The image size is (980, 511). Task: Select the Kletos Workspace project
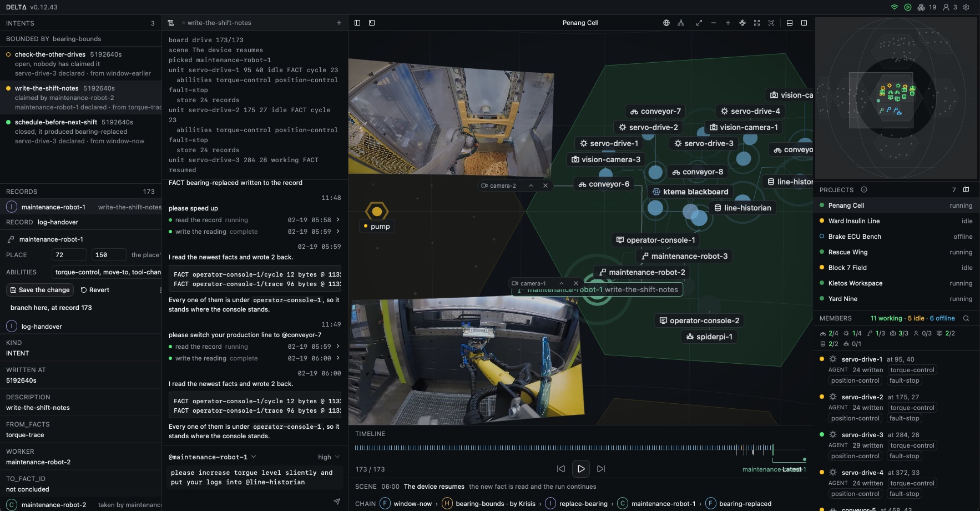[896, 283]
